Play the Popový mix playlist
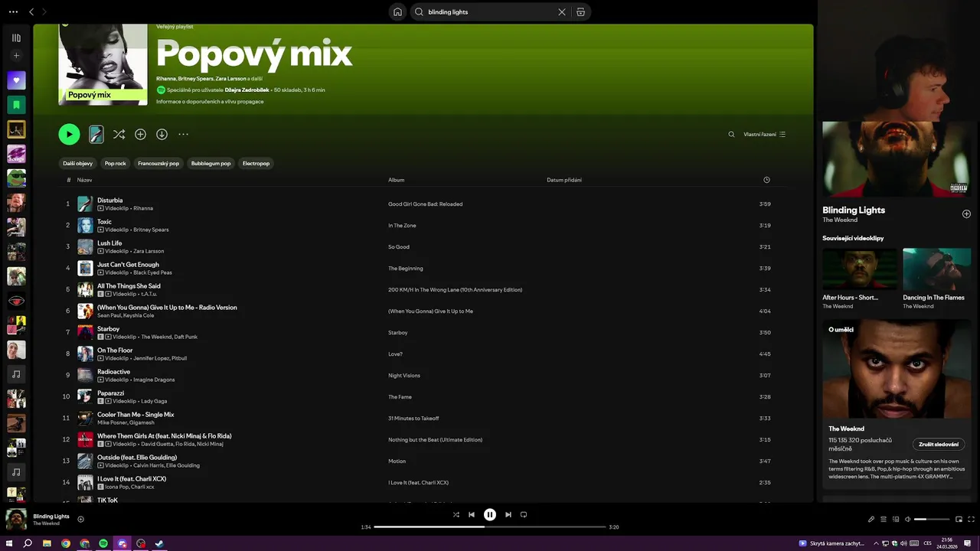 point(69,135)
